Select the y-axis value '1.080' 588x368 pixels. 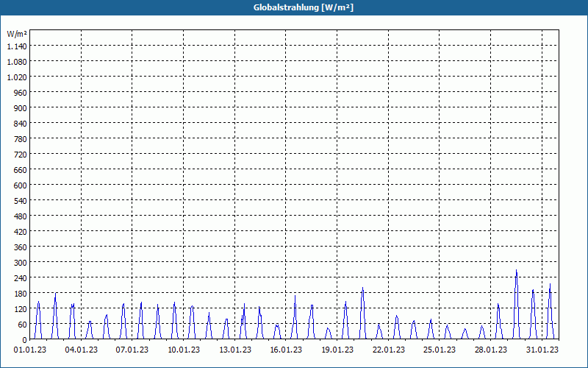17,62
